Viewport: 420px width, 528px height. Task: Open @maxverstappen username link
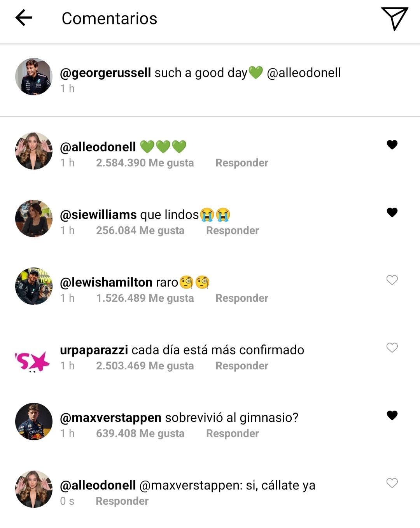tap(110, 418)
